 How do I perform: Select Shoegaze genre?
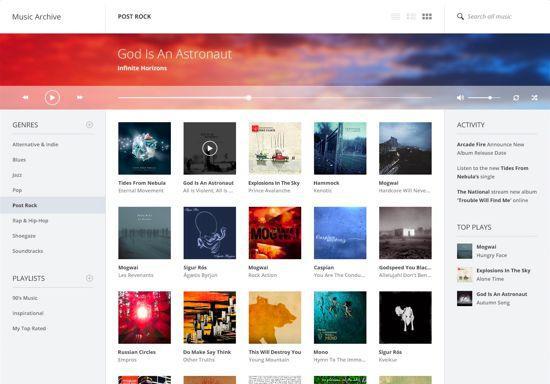click(x=24, y=236)
